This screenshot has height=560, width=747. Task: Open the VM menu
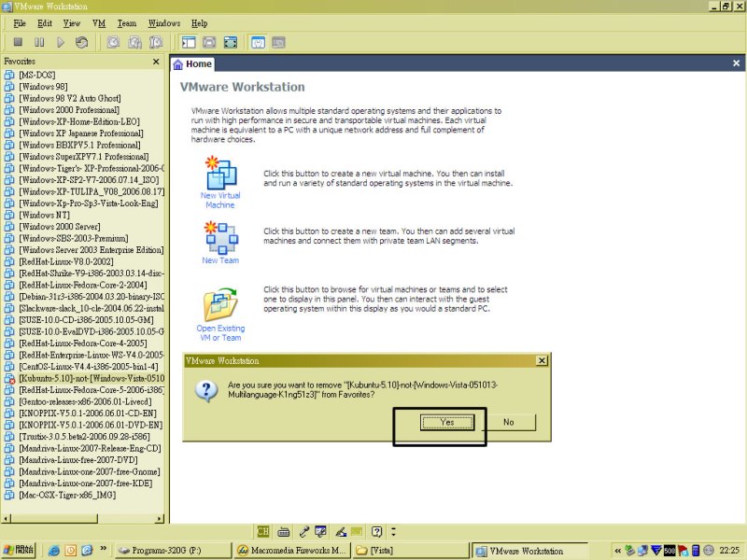99,23
